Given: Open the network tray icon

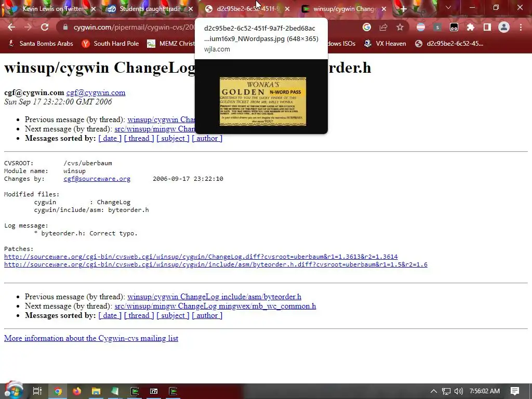Looking at the screenshot, I should [446, 391].
